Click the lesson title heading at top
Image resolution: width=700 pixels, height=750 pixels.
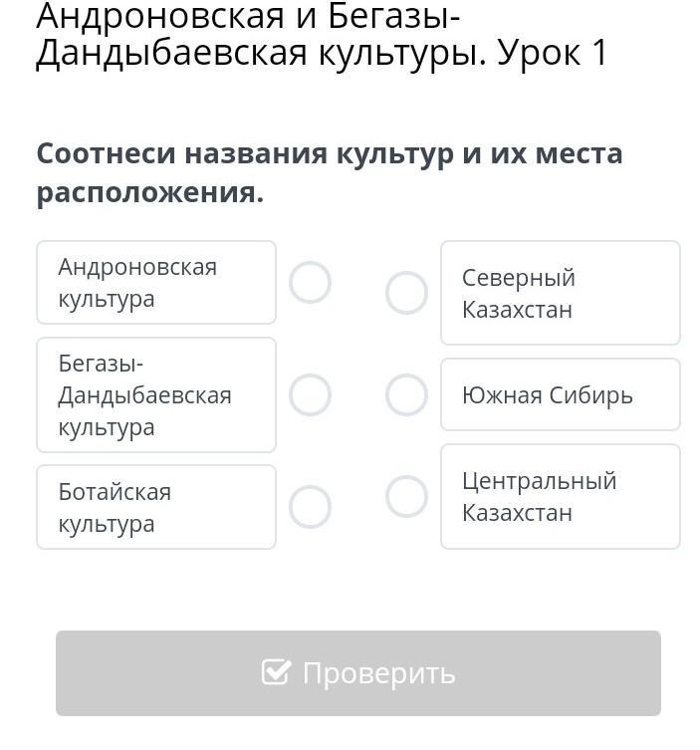(321, 36)
